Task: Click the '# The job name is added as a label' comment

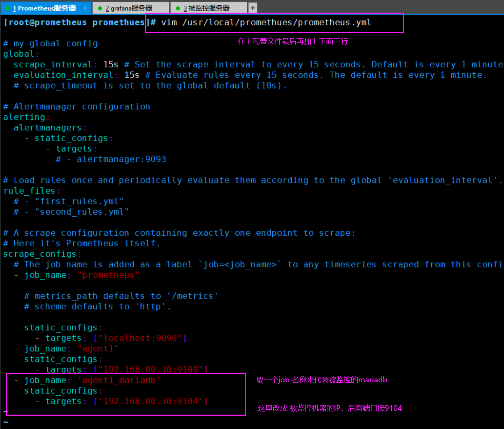Action: pyautogui.click(x=259, y=264)
